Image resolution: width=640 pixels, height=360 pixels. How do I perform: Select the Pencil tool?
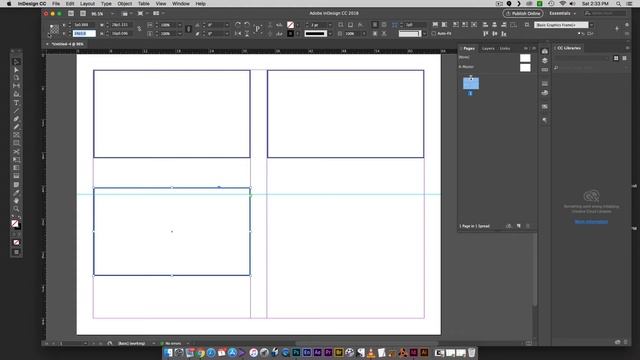(16, 127)
